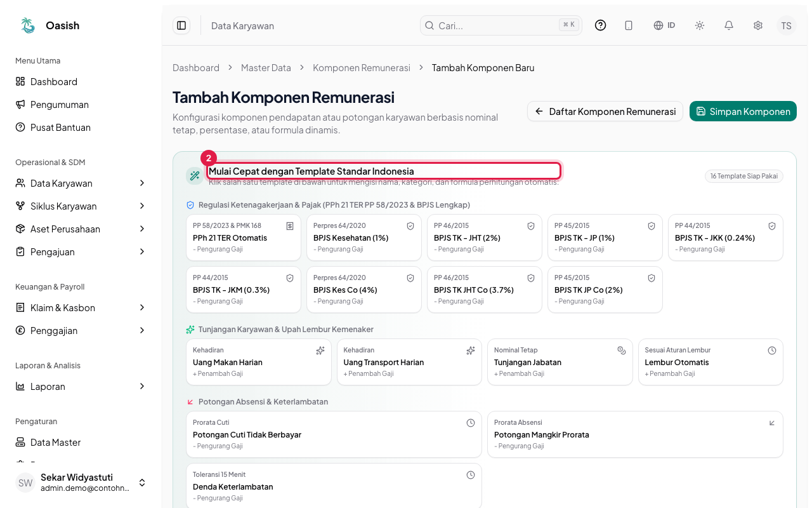Open Pusat Bantuan in the sidebar
This screenshot has height=508, width=812.
81,128
